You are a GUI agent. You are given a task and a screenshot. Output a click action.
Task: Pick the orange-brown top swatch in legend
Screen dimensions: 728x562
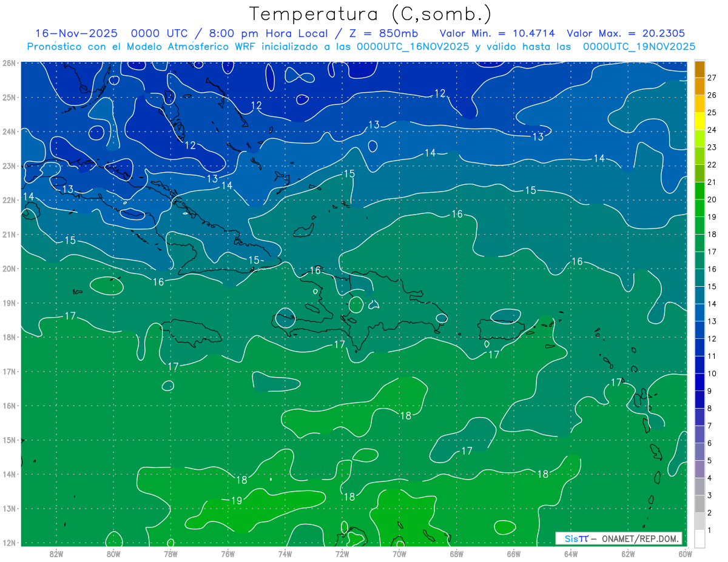[699, 69]
